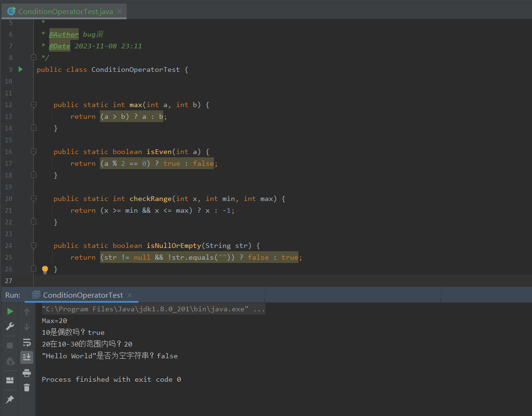The width and height of the screenshot is (532, 416).
Task: Click the window icon on the Run tab
Action: (x=36, y=295)
